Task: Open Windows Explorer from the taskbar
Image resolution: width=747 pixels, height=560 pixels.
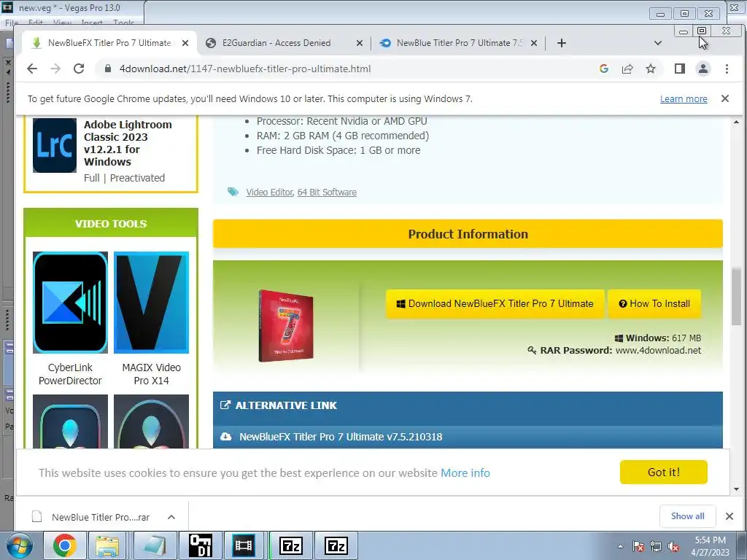Action: [108, 545]
